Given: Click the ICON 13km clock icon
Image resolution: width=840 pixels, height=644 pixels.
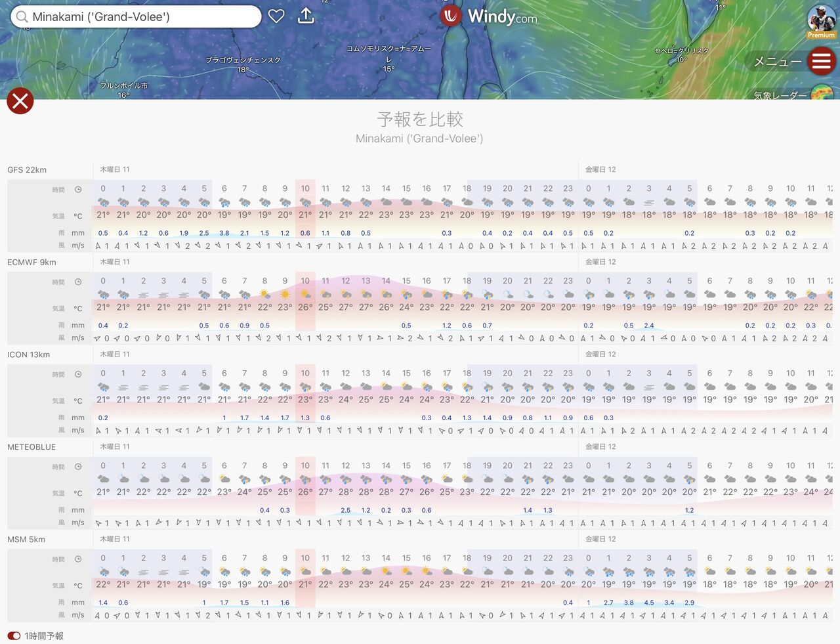Looking at the screenshot, I should pyautogui.click(x=78, y=374).
